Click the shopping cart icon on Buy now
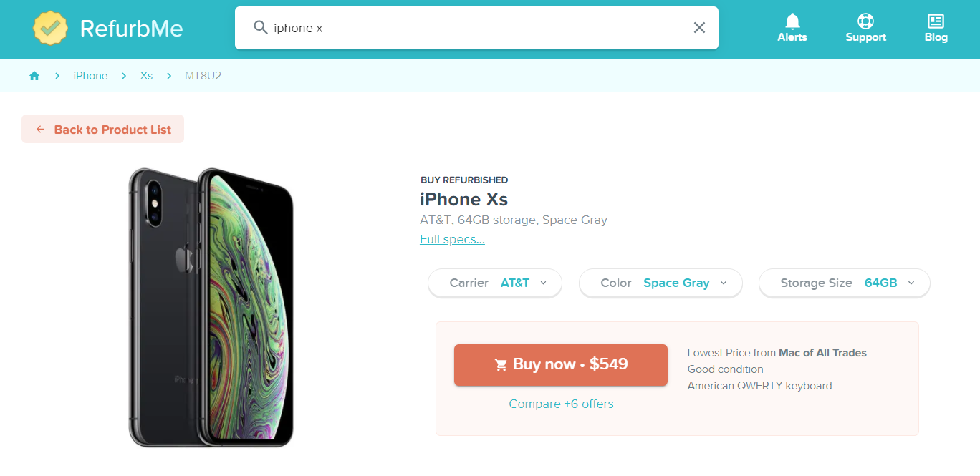The width and height of the screenshot is (980, 476). tap(501, 365)
